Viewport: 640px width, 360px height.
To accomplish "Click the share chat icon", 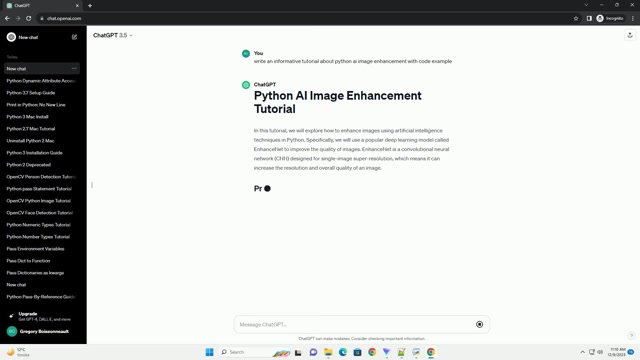I will (x=630, y=36).
